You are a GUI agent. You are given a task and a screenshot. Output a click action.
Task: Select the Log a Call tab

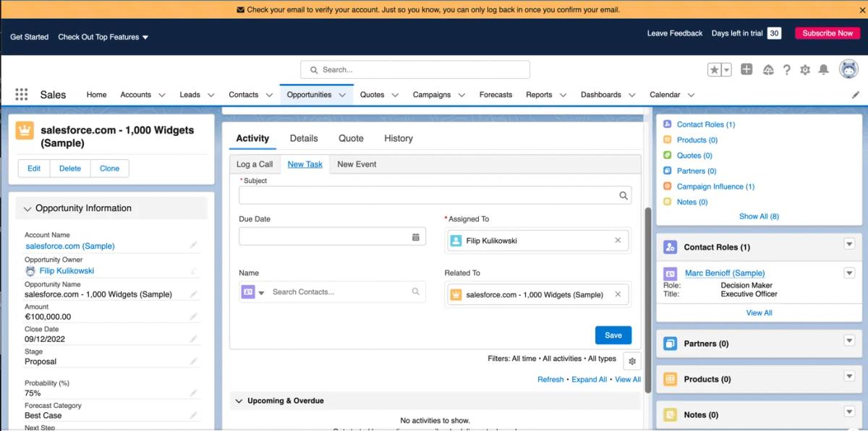coord(255,164)
